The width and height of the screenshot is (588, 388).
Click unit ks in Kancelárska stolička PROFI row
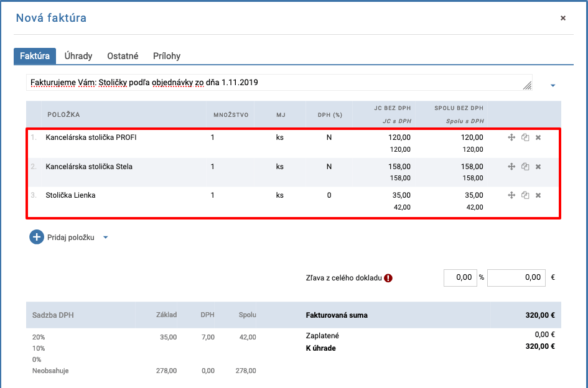280,137
